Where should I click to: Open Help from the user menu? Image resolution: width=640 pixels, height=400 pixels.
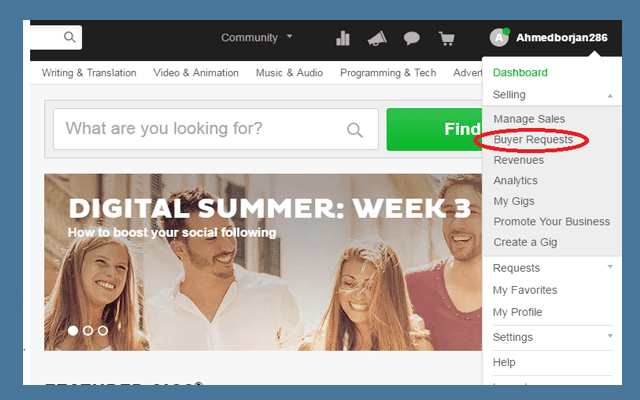click(x=504, y=362)
